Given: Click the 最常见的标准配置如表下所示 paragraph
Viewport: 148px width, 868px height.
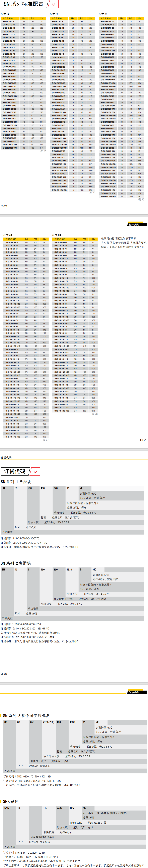Looking at the screenshot, I should pos(124,243).
